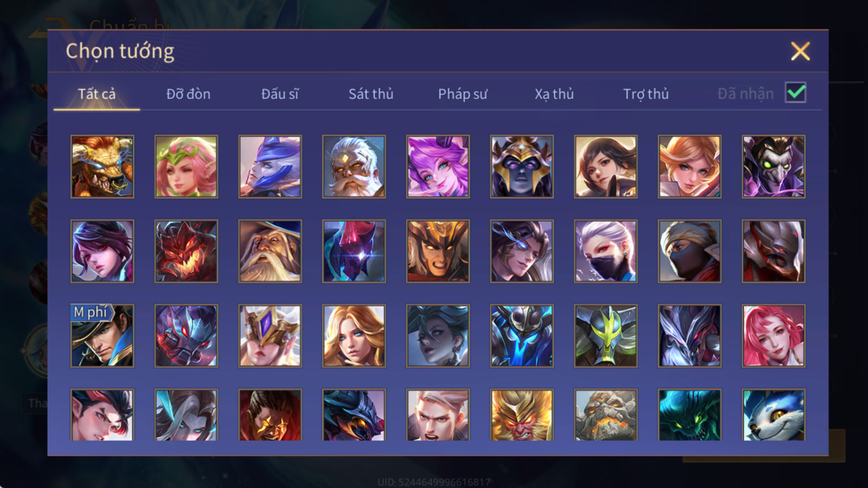Choose the hero marked 'M phí'
Image resolution: width=868 pixels, height=488 pixels.
[x=102, y=336]
